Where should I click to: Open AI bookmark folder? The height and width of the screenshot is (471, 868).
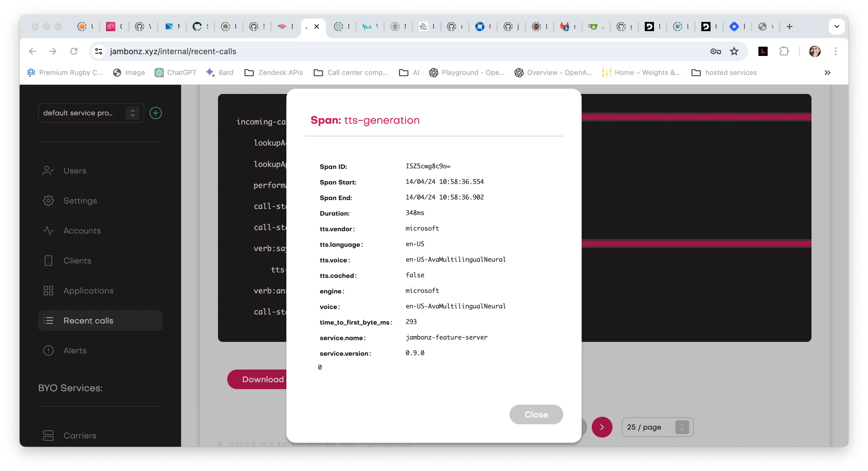point(409,72)
